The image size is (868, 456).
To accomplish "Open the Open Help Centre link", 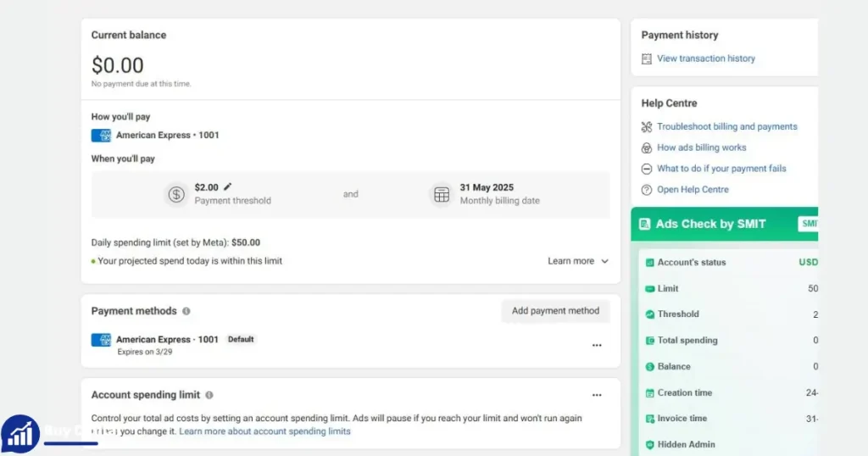I will coord(693,190).
